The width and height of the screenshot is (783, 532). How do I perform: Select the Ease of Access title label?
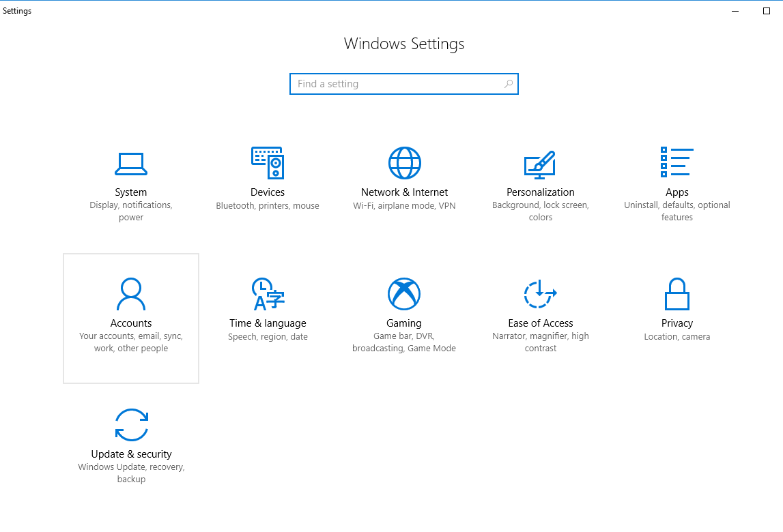(x=540, y=323)
